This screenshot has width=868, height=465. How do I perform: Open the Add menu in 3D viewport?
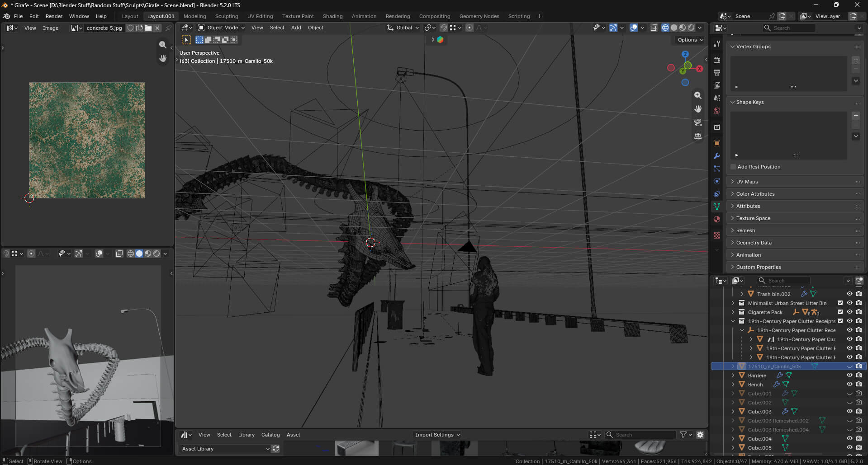(296, 28)
